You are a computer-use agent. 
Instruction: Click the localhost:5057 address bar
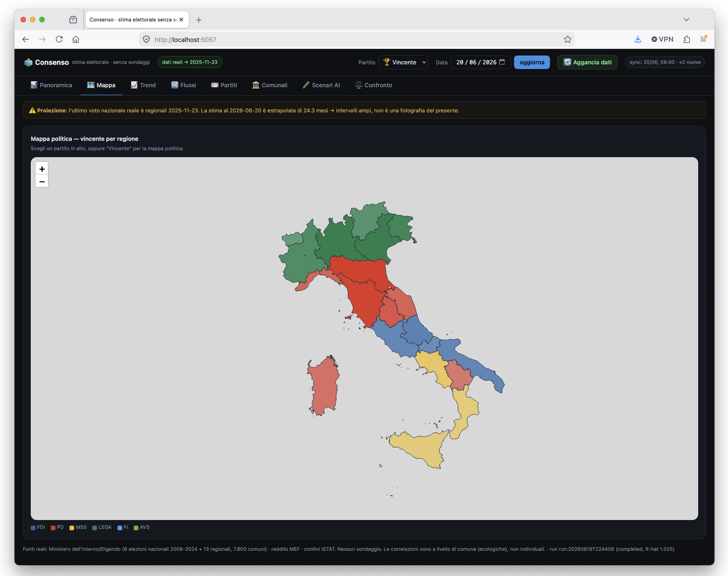point(357,39)
